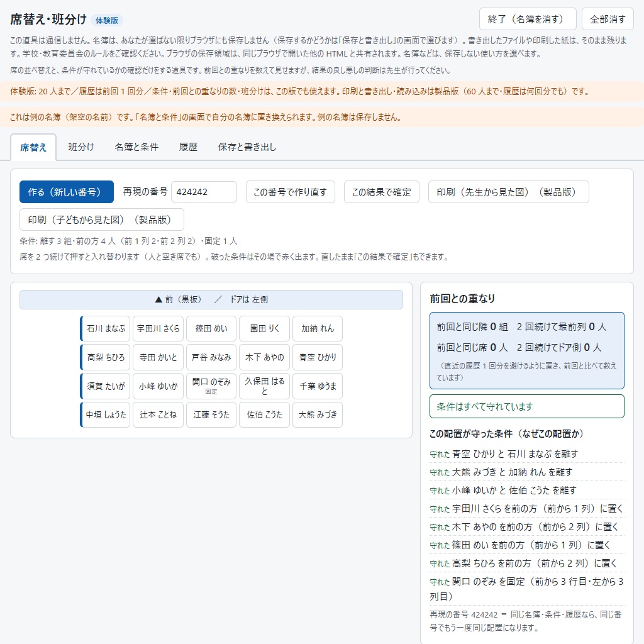644x644 pixels.
Task: Click condition 青空 ひかり と 石川 まなぶ を離す
Action: click(x=527, y=454)
